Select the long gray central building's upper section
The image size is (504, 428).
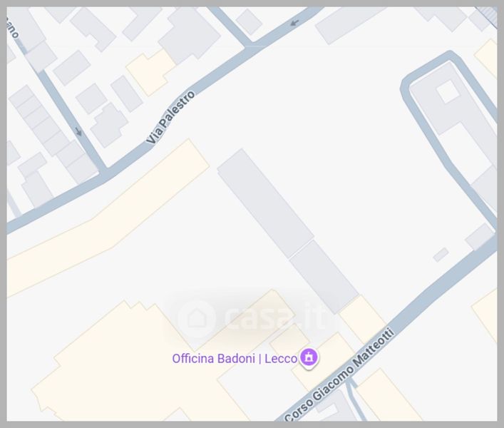click(265, 203)
